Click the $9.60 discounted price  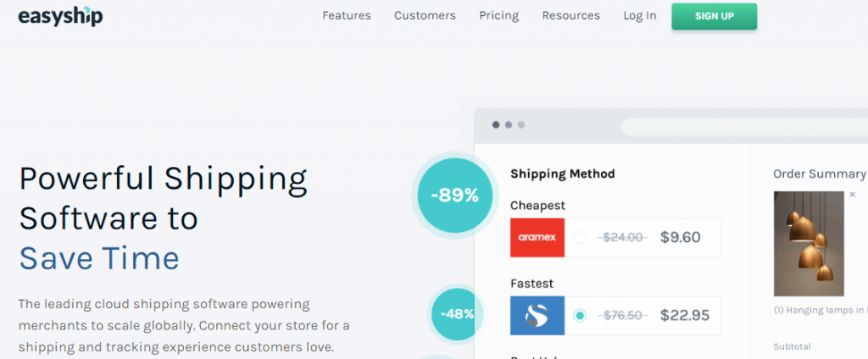pyautogui.click(x=681, y=238)
